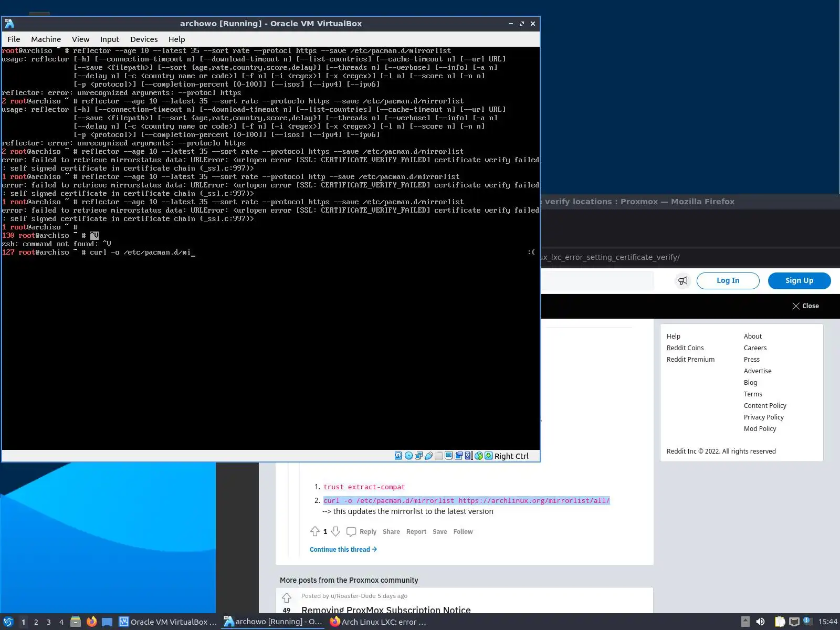Open the VirtualBox window system menu icon
840x630 pixels.
(x=9, y=24)
